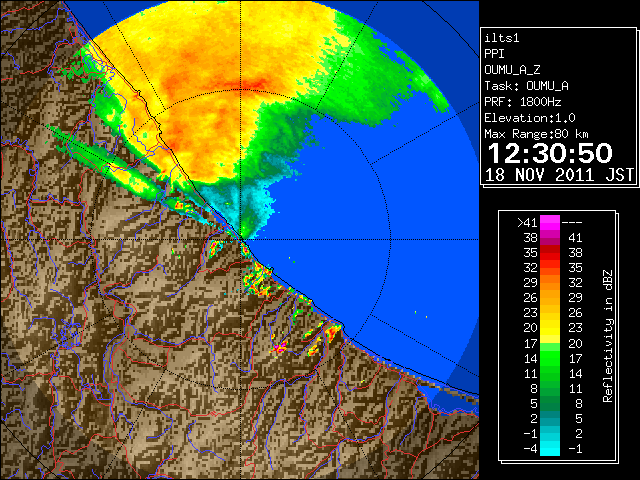The width and height of the screenshot is (640, 480).
Task: Click the "Max Range:80 km" line
Action: click(x=536, y=134)
